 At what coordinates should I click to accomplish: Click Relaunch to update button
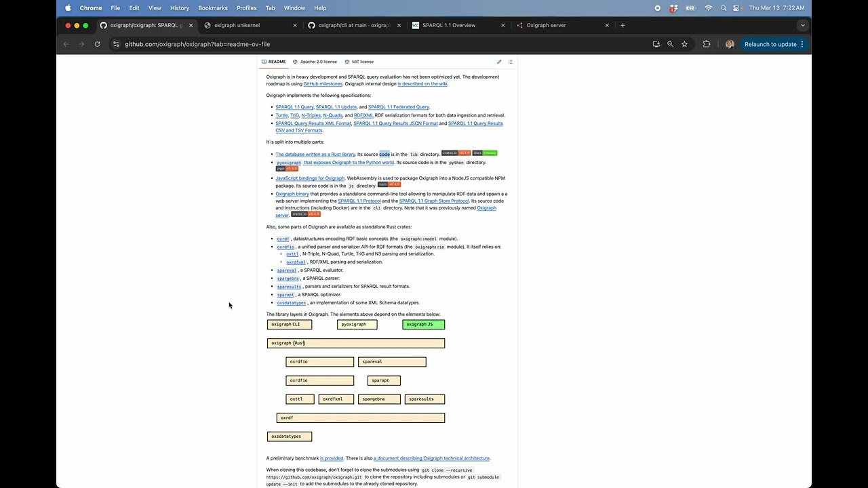[774, 44]
